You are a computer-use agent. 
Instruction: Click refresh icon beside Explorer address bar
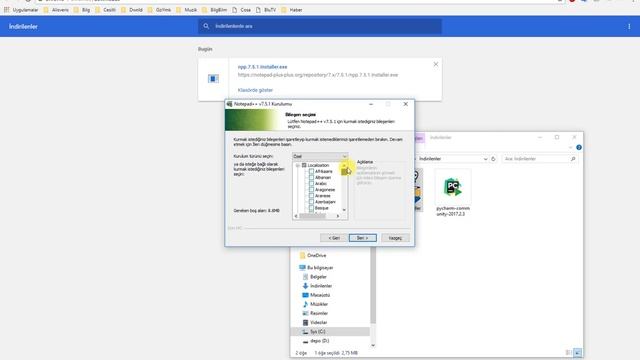click(493, 159)
